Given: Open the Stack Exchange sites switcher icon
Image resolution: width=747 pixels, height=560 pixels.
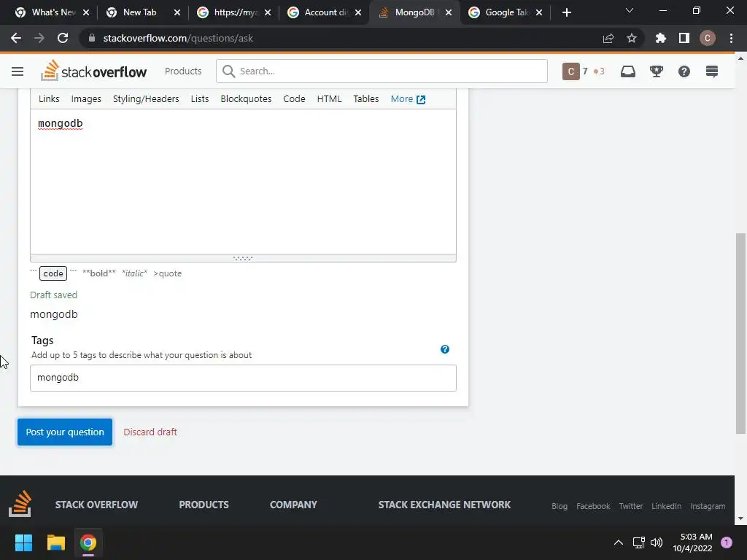Looking at the screenshot, I should [712, 71].
